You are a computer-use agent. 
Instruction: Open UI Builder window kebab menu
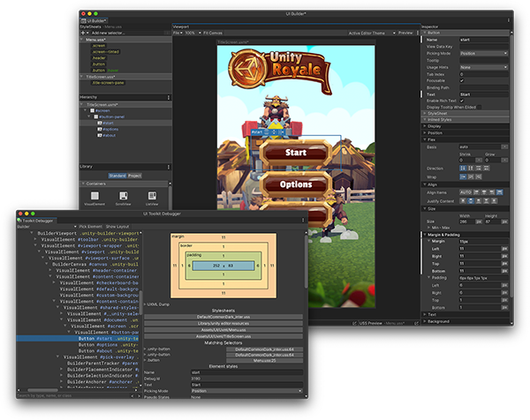coord(509,20)
